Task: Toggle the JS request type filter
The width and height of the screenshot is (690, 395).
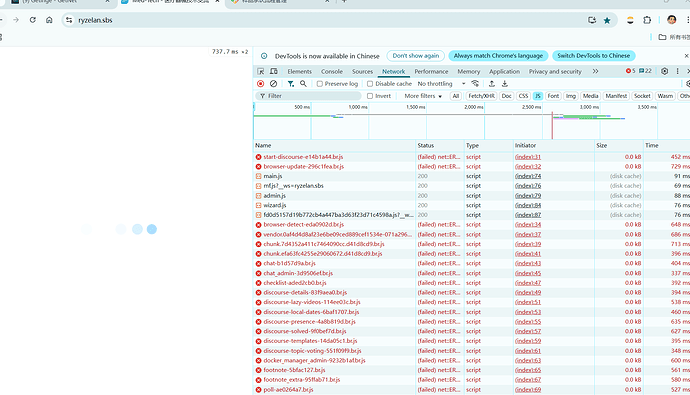Action: pos(538,96)
